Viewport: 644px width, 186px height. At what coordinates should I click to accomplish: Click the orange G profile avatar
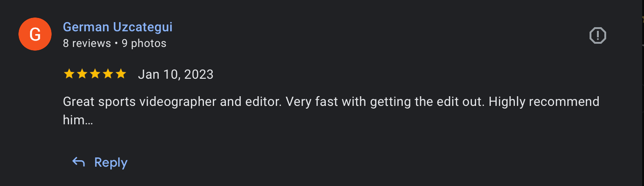coord(35,35)
